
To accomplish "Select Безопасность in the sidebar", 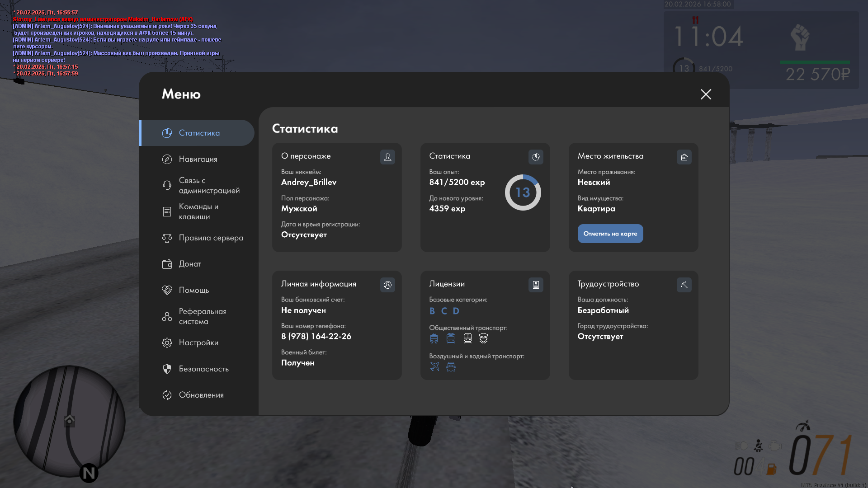I will coord(203,369).
